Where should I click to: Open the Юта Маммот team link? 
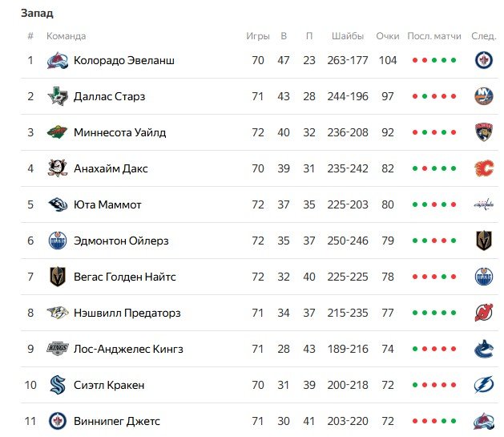(x=107, y=204)
